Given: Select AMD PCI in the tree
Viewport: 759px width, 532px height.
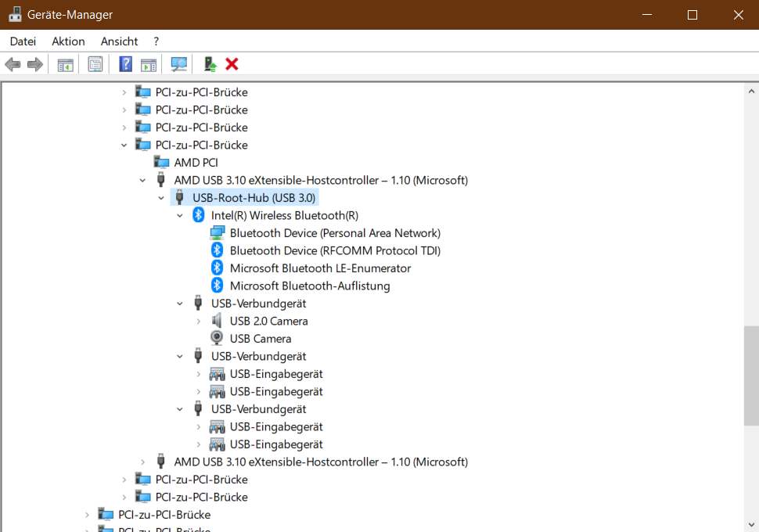Looking at the screenshot, I should point(196,163).
